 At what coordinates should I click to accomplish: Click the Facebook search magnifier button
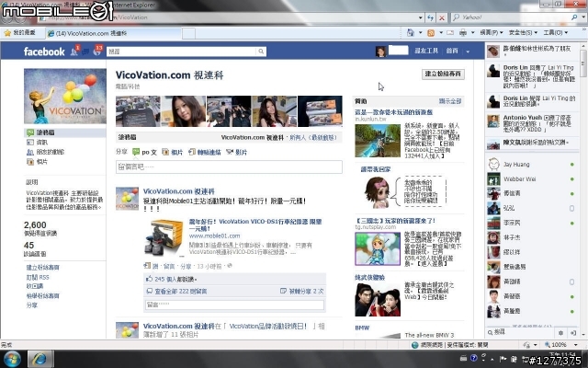261,52
